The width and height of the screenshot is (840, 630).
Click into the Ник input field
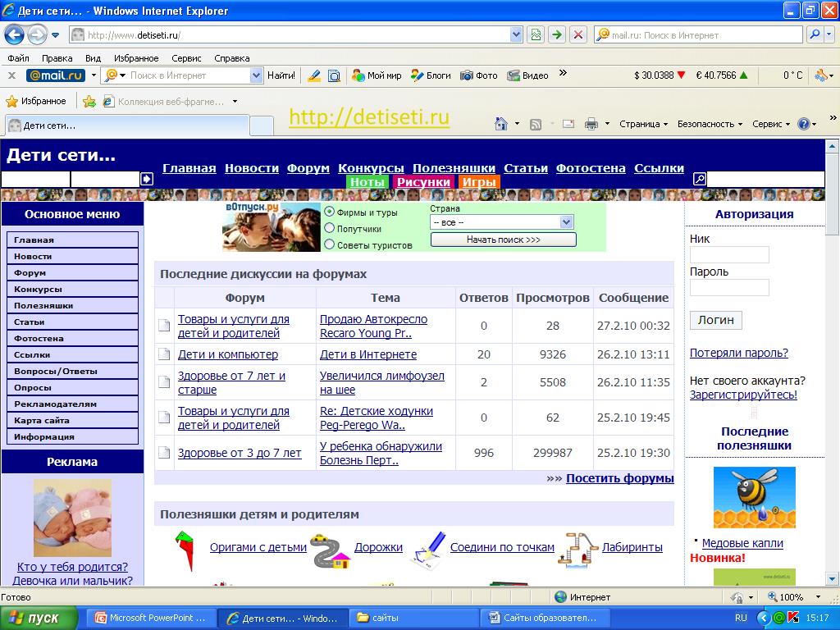click(729, 255)
